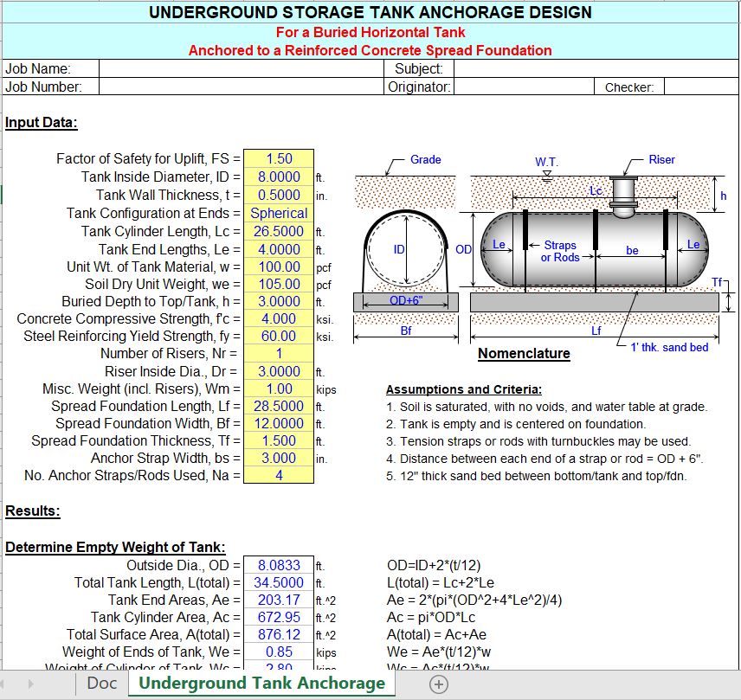
Task: Click the previous sheet navigation arrow
Action: tap(12, 684)
